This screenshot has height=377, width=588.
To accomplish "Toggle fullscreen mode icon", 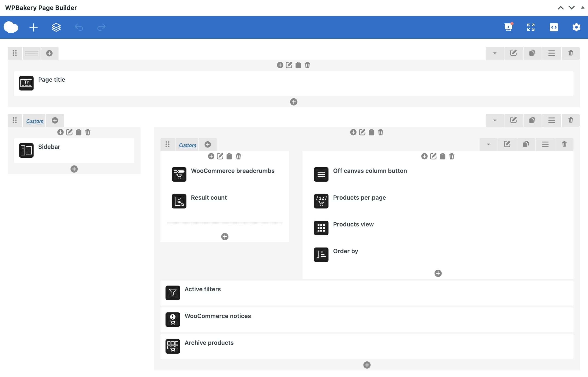I will click(x=531, y=27).
